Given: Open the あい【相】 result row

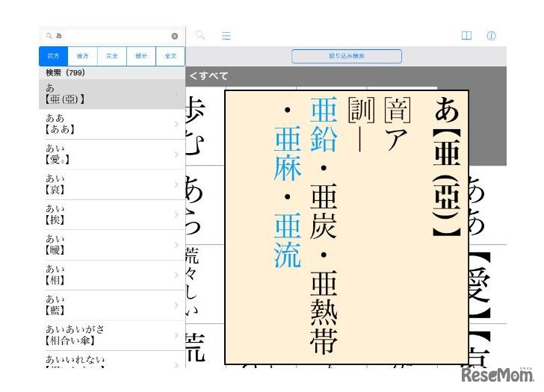Looking at the screenshot, I should tap(112, 275).
